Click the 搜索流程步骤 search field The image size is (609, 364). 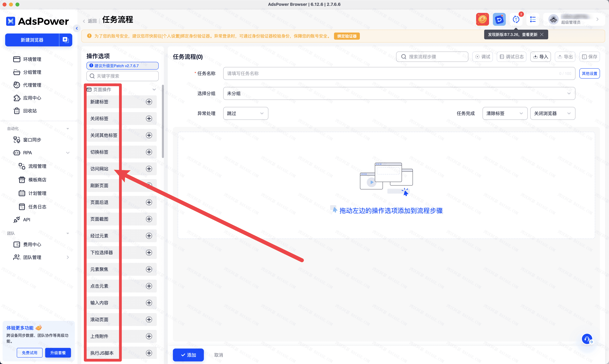click(432, 57)
